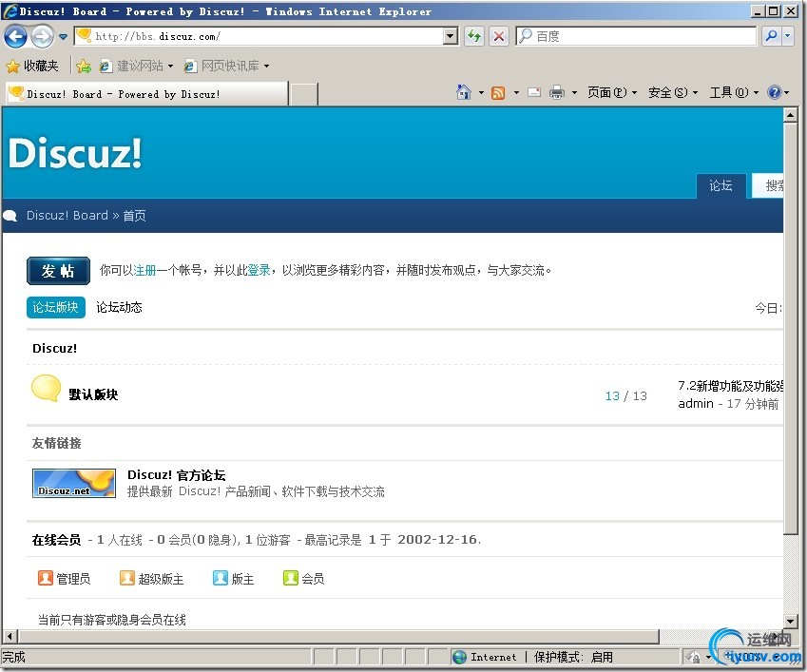Select the 搜索 navigation tab
The height and width of the screenshot is (672, 807).
tap(768, 185)
